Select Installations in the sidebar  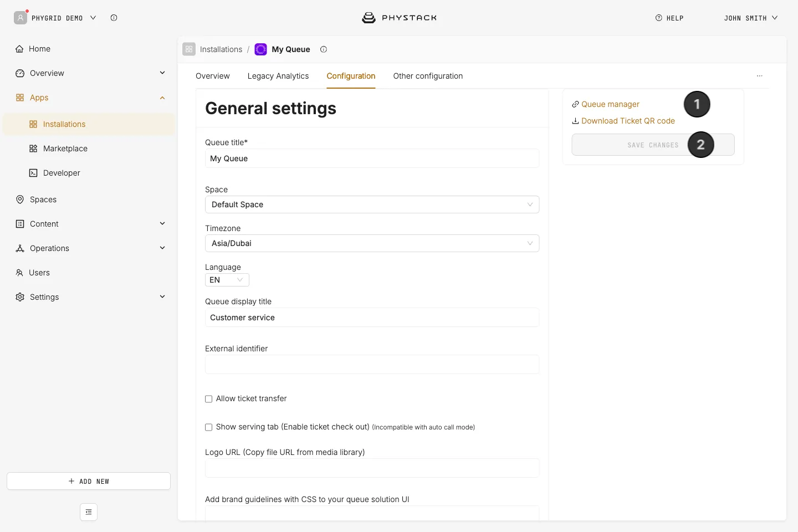click(89, 124)
